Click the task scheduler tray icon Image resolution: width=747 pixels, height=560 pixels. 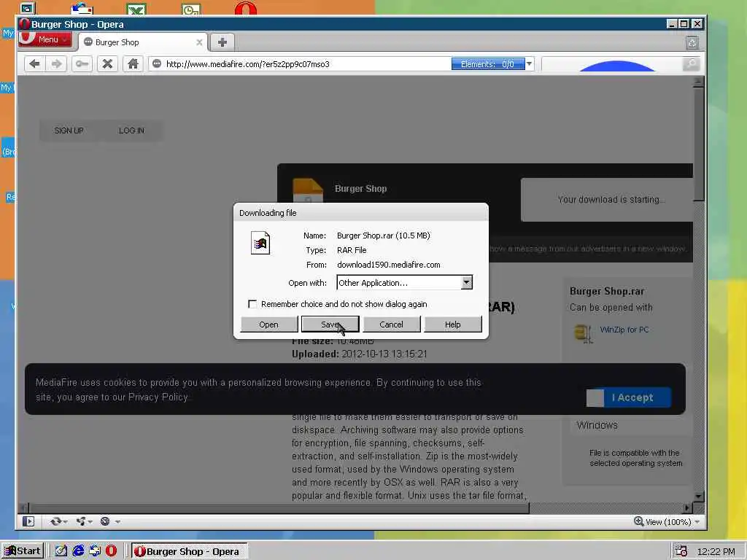point(681,551)
